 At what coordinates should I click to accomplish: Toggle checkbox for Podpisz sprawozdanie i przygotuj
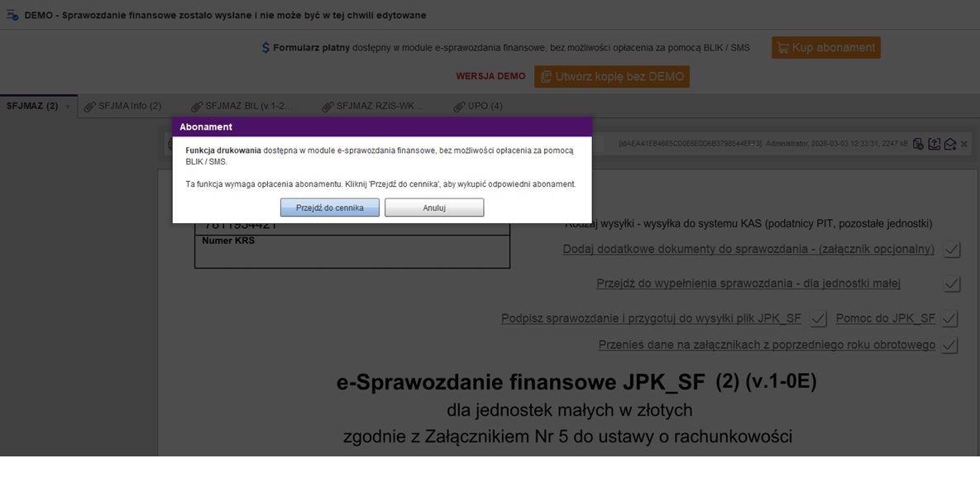click(819, 318)
